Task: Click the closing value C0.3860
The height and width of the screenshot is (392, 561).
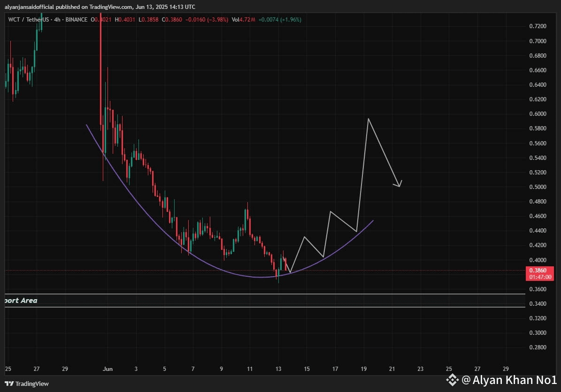Action: click(x=172, y=19)
